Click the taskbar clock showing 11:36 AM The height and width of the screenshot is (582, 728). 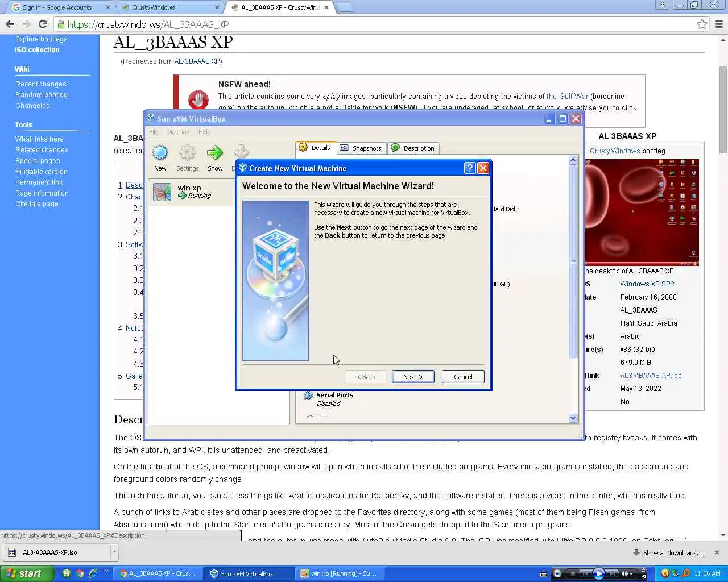(707, 573)
